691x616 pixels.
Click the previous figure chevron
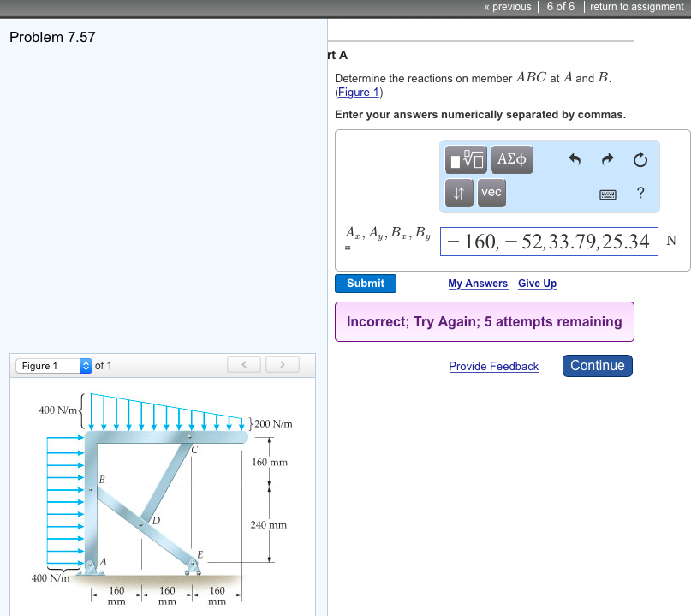[243, 364]
